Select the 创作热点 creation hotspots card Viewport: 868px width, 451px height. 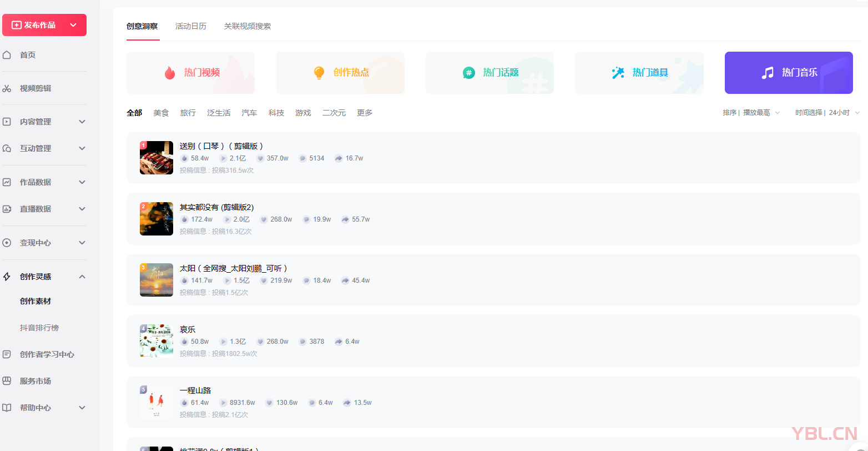tap(340, 73)
